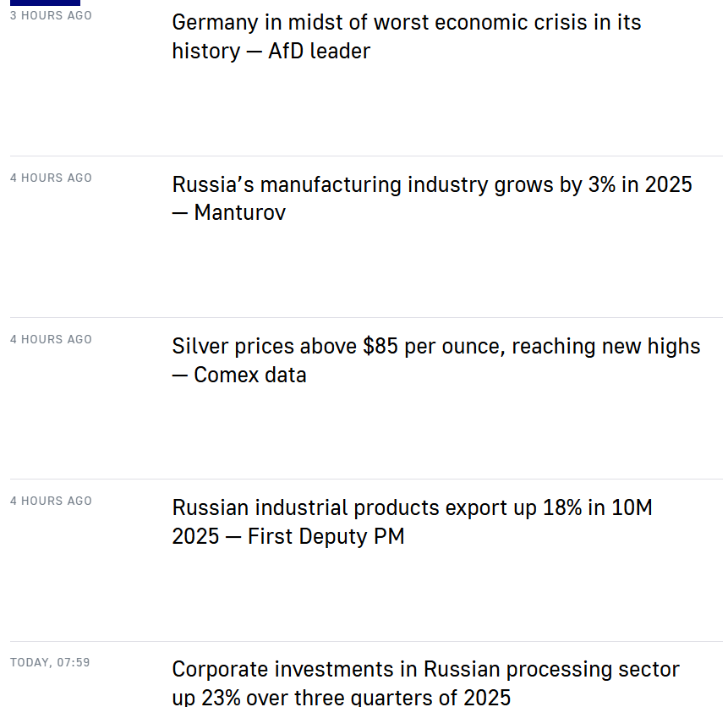Click the '3 hours ago' timestamp
The height and width of the screenshot is (707, 728).
click(x=51, y=16)
